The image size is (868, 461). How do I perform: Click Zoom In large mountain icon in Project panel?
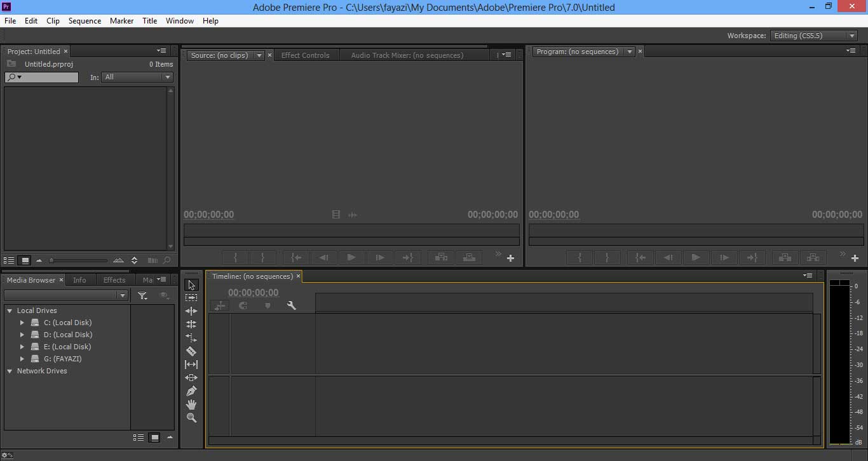coord(118,260)
